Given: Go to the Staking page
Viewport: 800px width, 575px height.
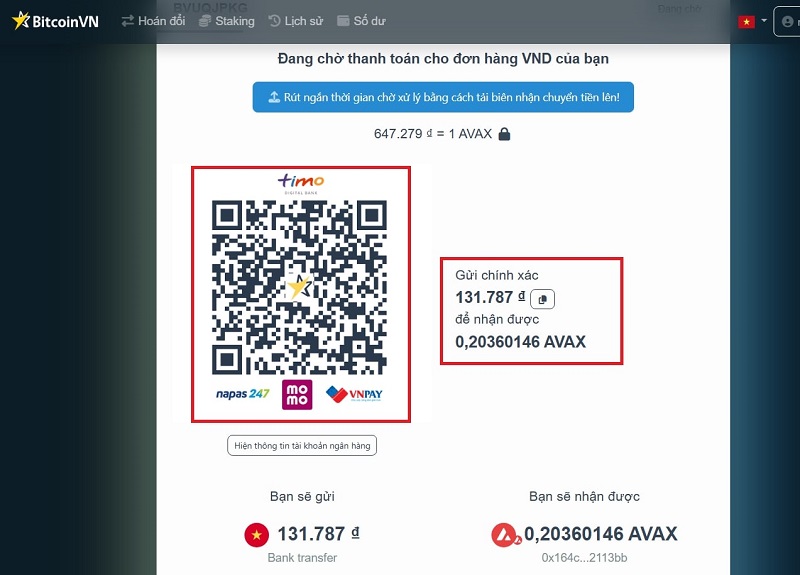Looking at the screenshot, I should click(x=227, y=21).
